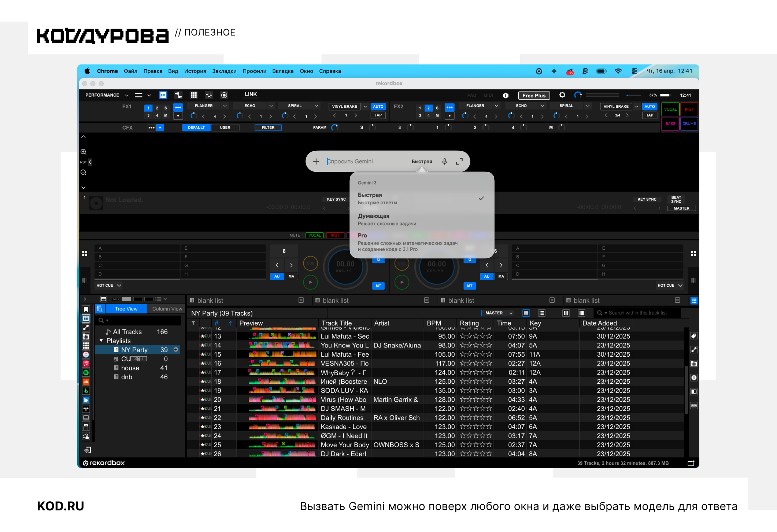Click FX1 TAP button
The image size is (777, 532).
pyautogui.click(x=378, y=115)
